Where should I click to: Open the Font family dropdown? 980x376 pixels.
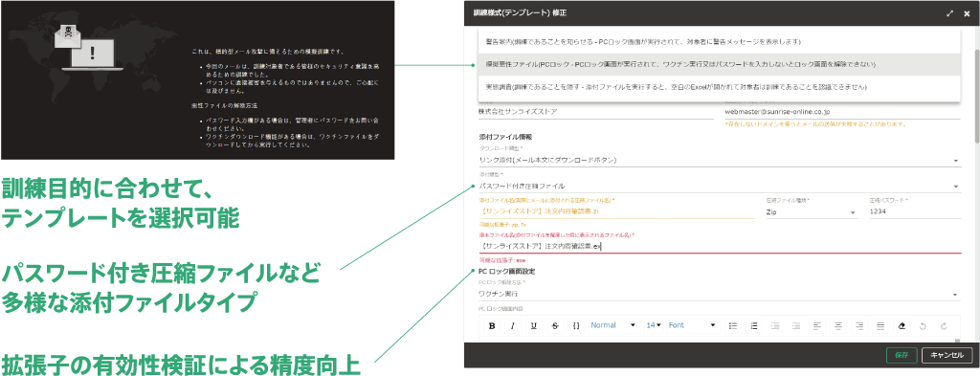click(692, 325)
